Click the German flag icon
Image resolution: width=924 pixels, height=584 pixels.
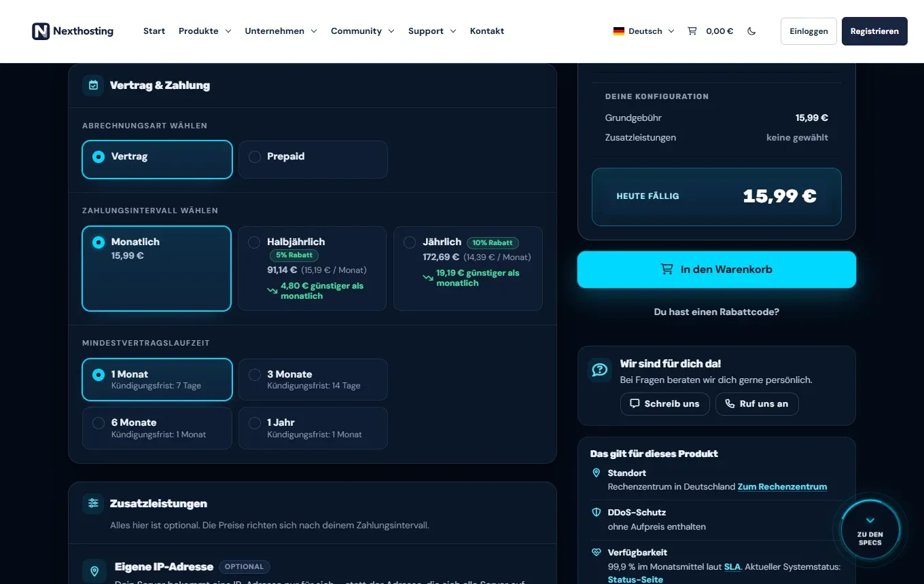coord(618,31)
